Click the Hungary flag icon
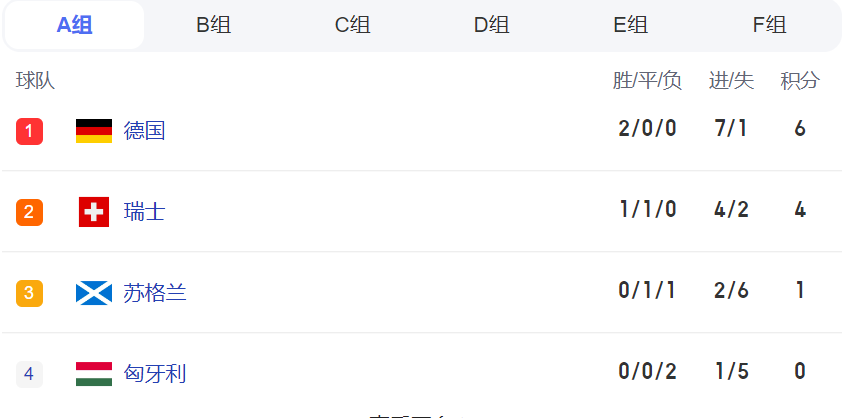 point(94,374)
